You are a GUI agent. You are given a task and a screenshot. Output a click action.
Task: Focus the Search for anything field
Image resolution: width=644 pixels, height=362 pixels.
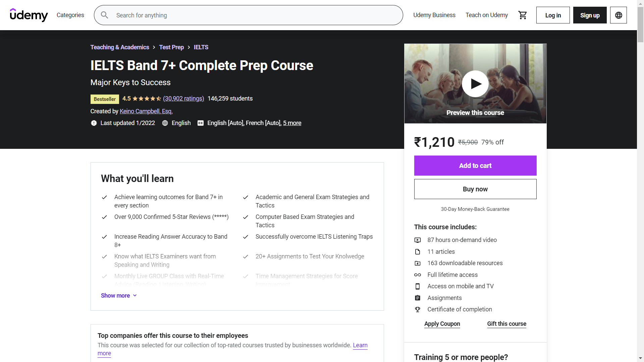pos(249,15)
